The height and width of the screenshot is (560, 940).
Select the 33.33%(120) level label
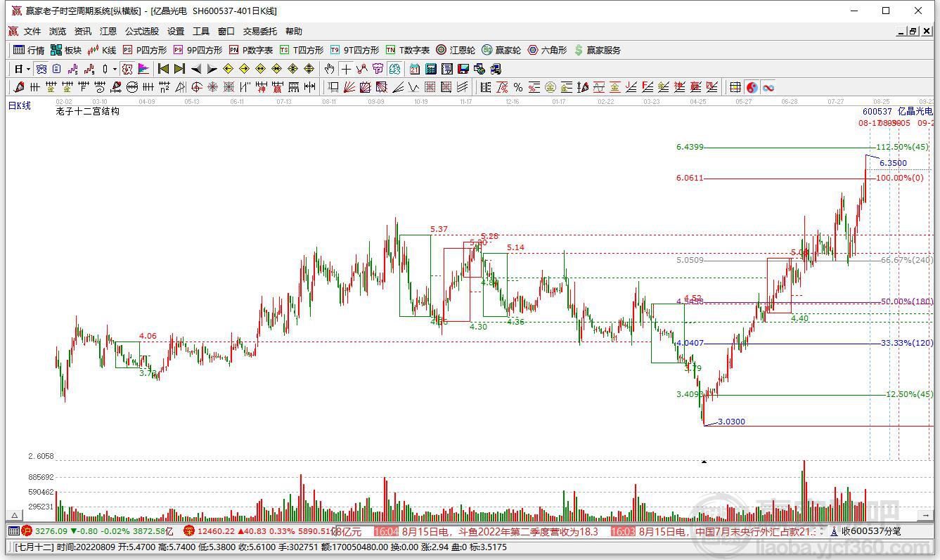[x=907, y=344]
